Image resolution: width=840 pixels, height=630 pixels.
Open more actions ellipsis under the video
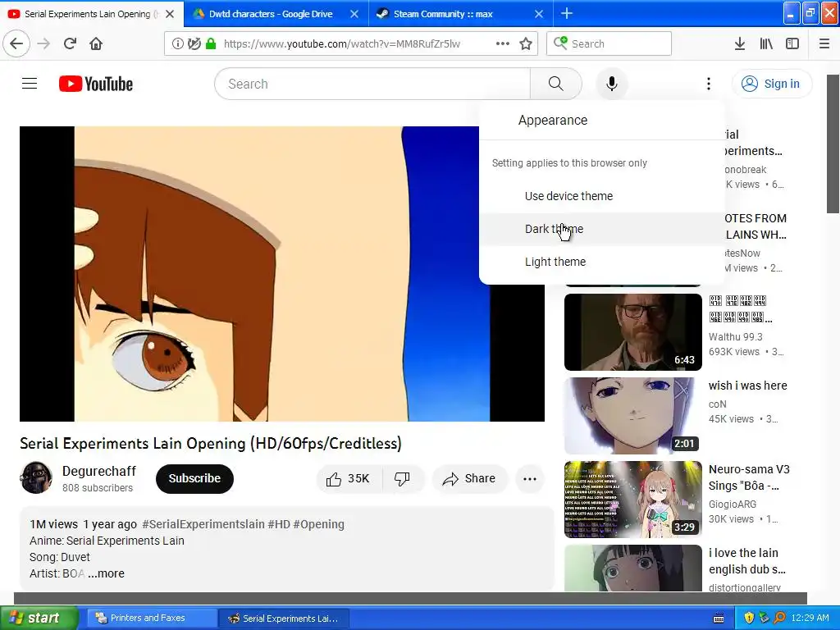tap(530, 478)
